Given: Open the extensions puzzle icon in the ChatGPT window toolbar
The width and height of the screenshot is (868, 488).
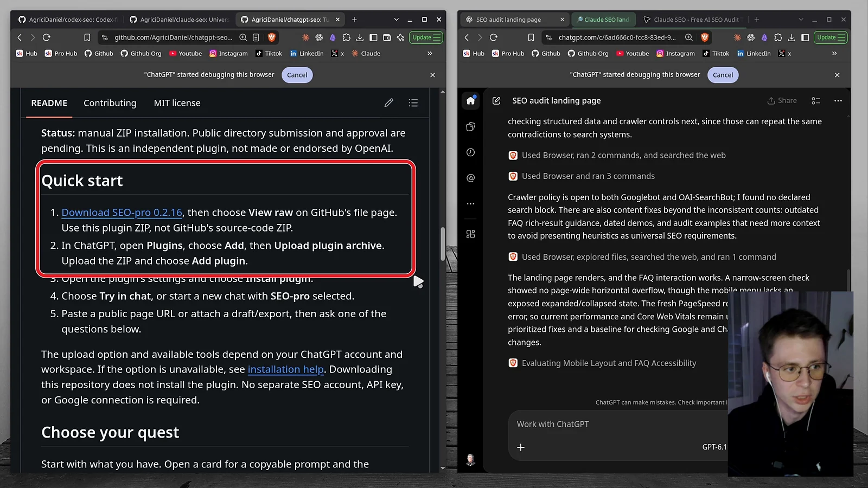Looking at the screenshot, I should (x=778, y=37).
